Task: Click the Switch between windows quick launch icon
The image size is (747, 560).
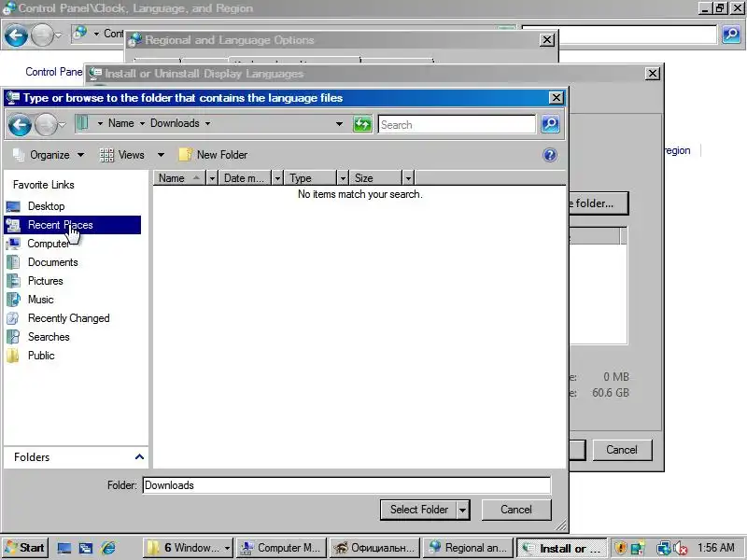Action: pos(86,548)
